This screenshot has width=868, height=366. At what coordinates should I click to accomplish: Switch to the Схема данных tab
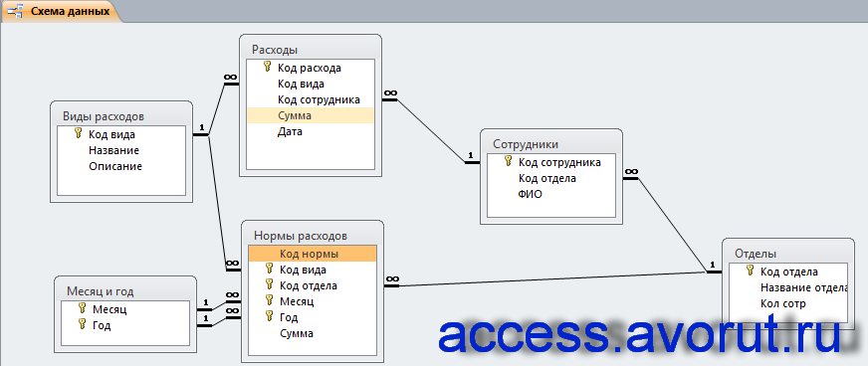61,11
